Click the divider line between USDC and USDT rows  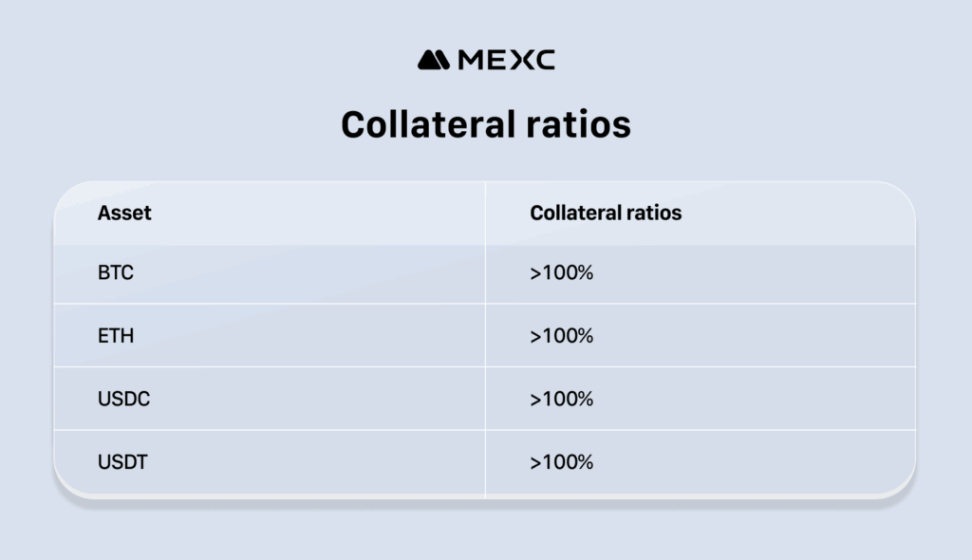pos(285,430)
